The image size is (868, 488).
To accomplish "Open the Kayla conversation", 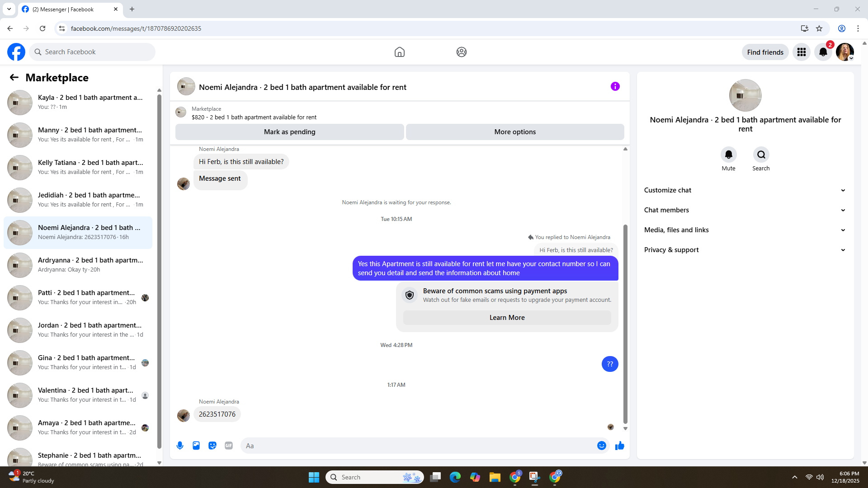I will [x=78, y=102].
